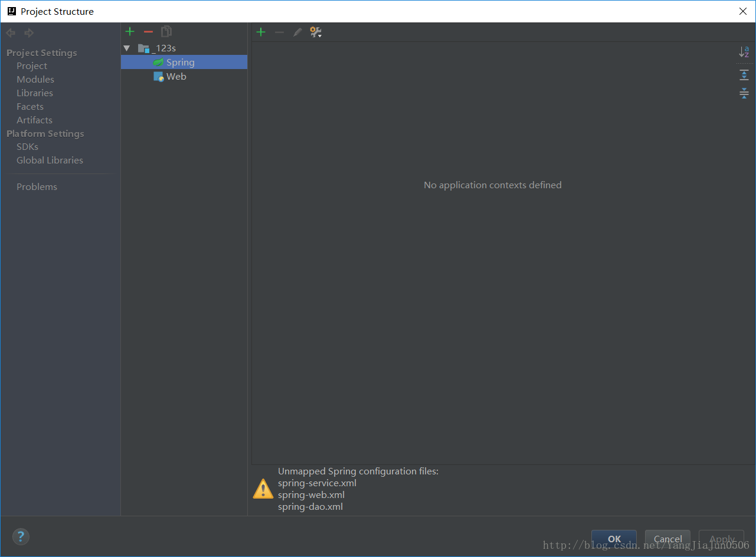Viewport: 756px width, 557px height.
Task: Click the spring-service.xml file name
Action: click(x=317, y=483)
